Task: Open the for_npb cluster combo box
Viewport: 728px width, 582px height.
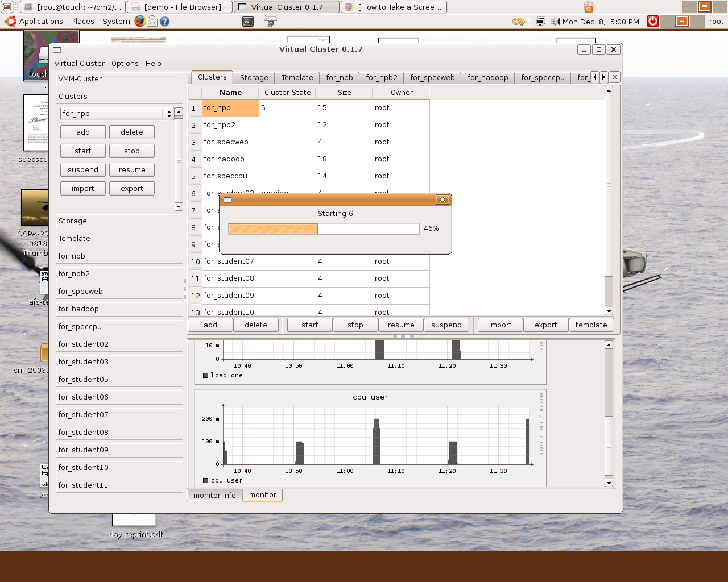Action: (x=117, y=114)
